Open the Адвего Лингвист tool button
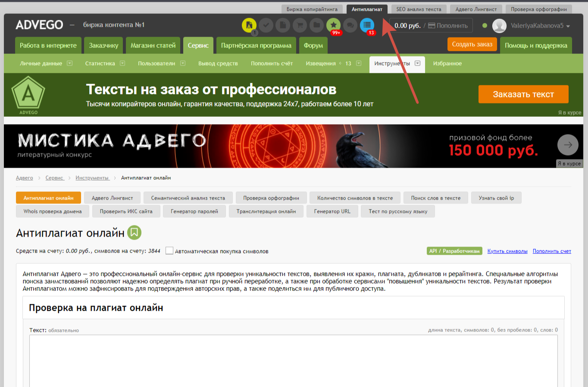Screen dimensions: 588x387 tap(112, 198)
